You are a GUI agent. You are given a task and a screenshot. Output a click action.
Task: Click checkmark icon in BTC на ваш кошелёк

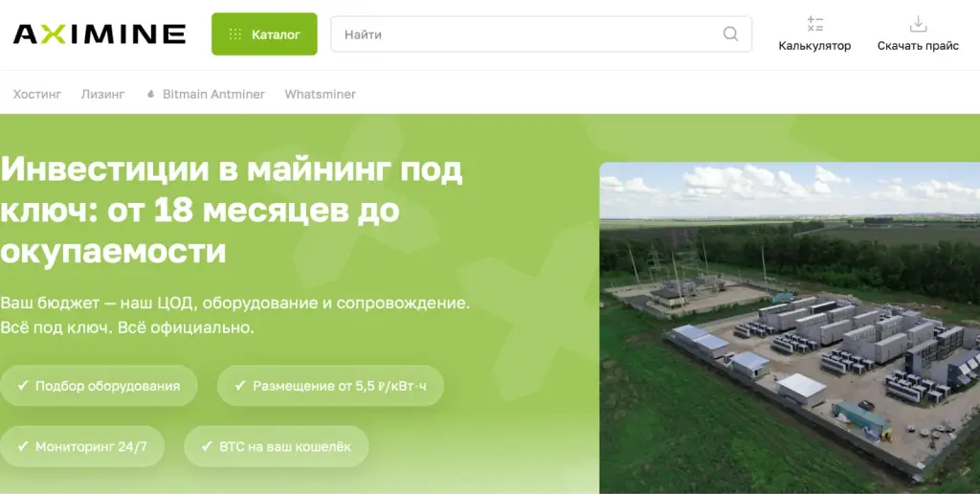point(208,446)
